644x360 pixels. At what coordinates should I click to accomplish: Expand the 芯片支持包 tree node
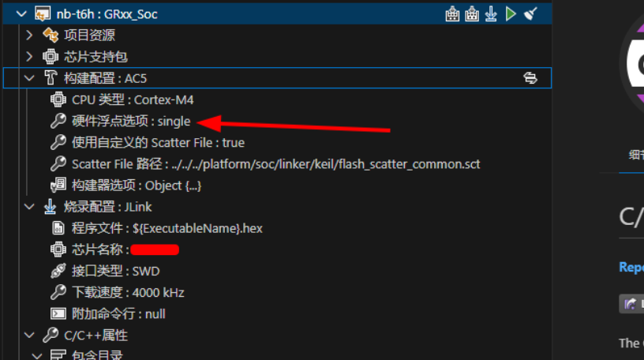point(29,56)
